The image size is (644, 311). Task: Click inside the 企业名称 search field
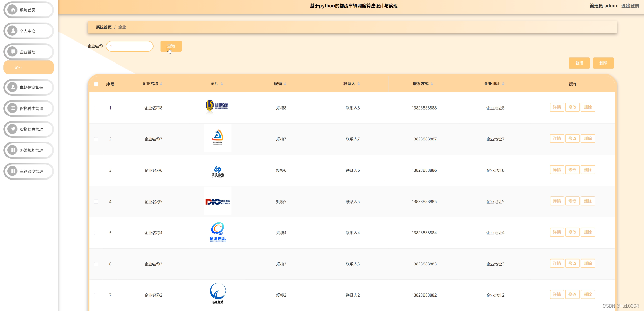tap(129, 46)
